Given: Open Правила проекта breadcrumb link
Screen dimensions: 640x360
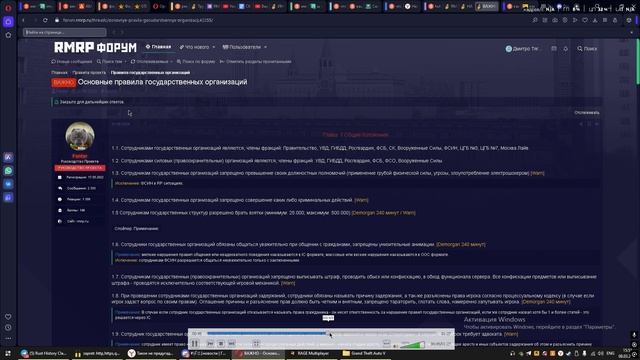Looking at the screenshot, I should (x=89, y=73).
